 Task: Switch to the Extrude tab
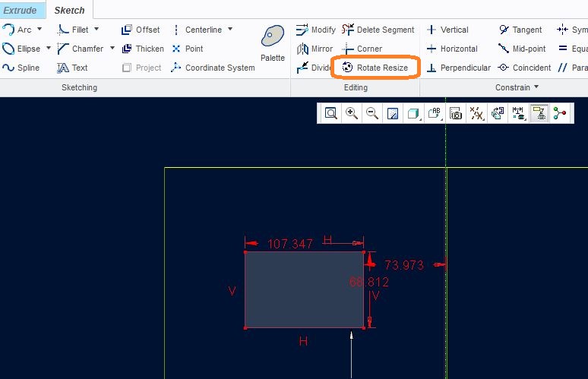[20, 10]
